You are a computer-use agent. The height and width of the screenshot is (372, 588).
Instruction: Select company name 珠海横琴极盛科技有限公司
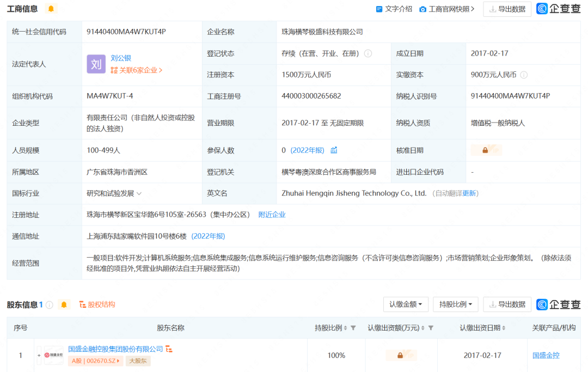322,32
